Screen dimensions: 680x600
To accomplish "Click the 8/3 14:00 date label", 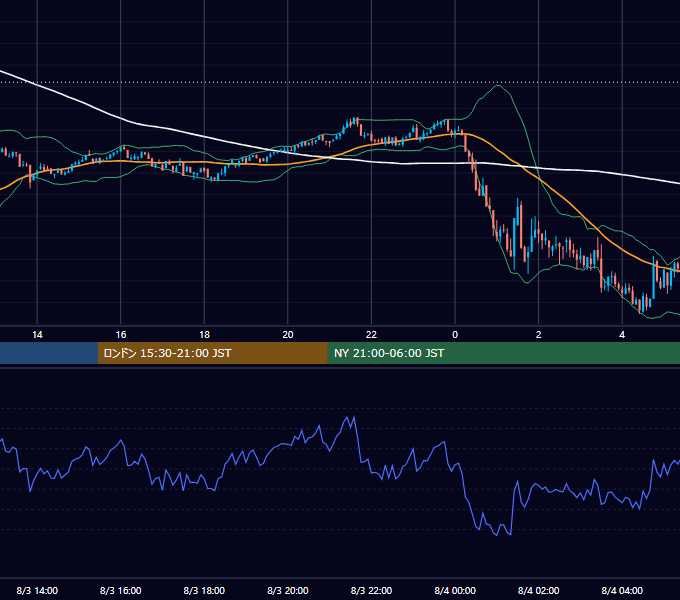I will 37,590.
